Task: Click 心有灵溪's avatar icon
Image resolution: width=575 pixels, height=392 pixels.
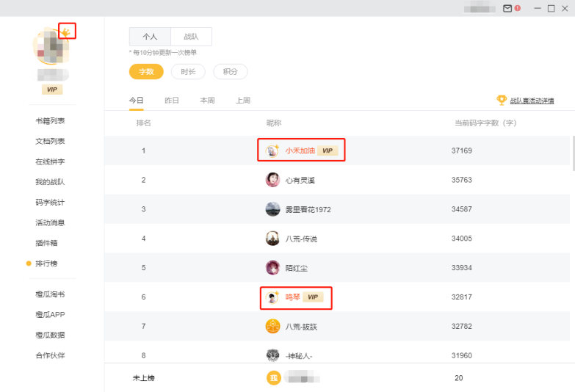Action: tap(272, 180)
